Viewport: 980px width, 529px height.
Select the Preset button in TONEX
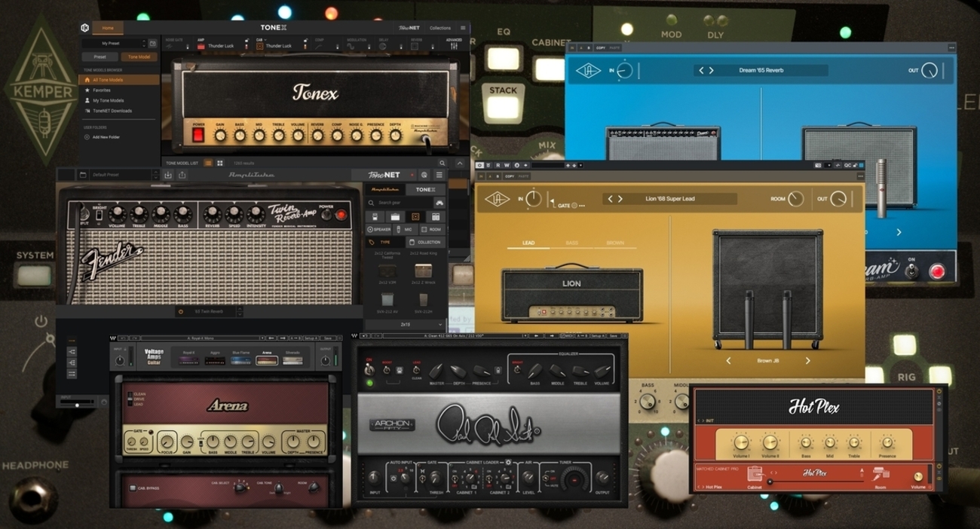tap(100, 57)
